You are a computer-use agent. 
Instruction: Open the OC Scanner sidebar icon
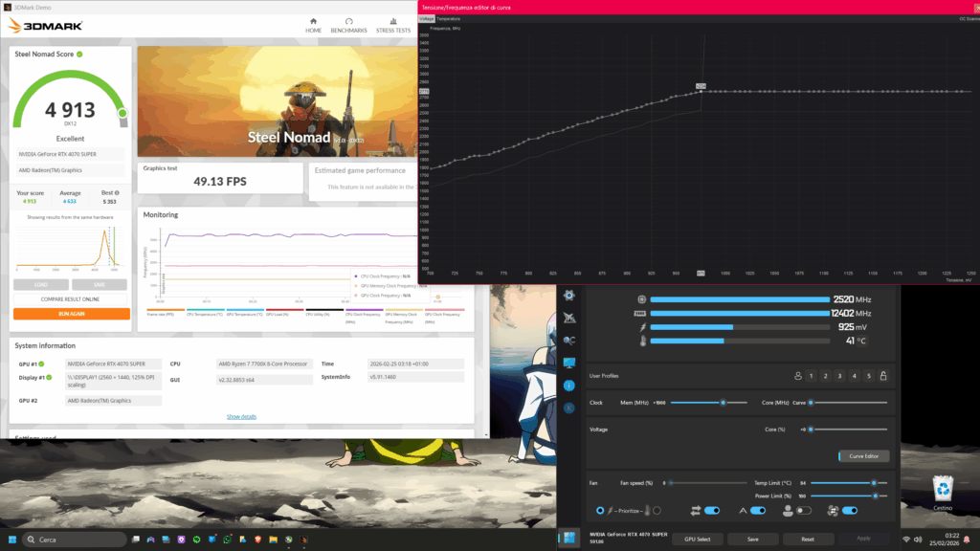[568, 341]
